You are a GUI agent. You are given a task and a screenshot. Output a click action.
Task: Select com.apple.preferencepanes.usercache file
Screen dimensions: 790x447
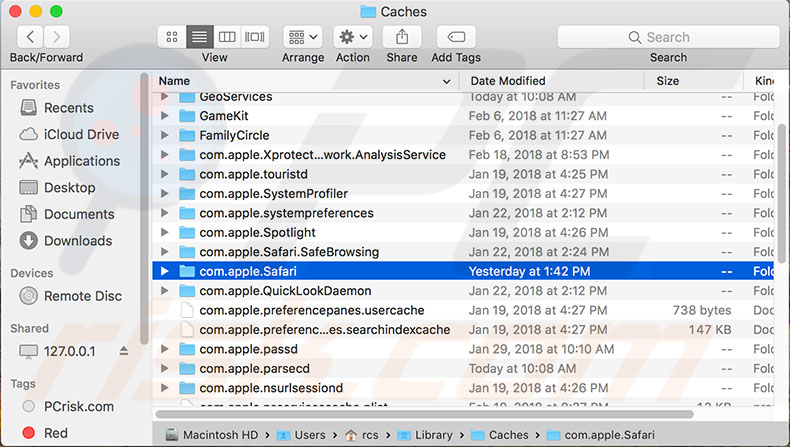(463, 310)
